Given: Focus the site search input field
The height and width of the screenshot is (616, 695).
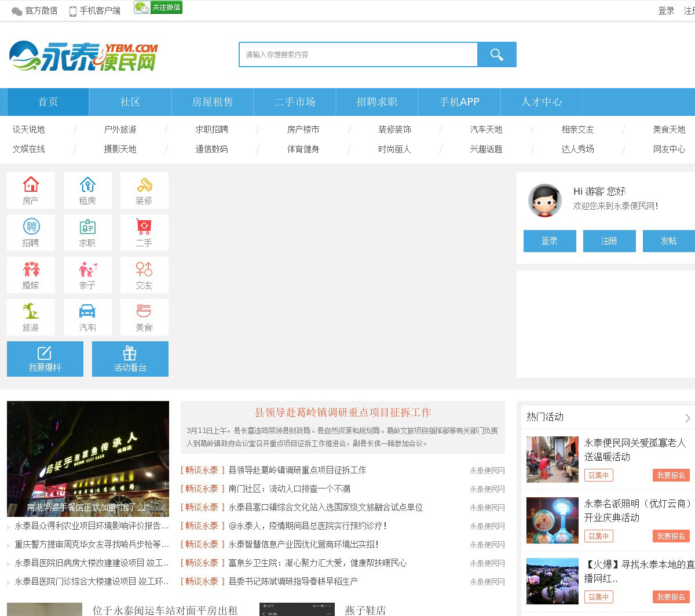Looking at the screenshot, I should click(358, 54).
